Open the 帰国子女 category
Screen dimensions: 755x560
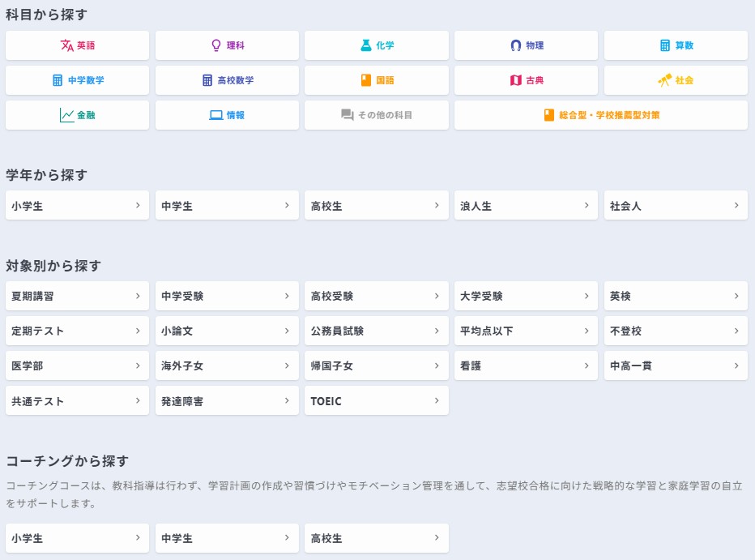[x=377, y=365]
